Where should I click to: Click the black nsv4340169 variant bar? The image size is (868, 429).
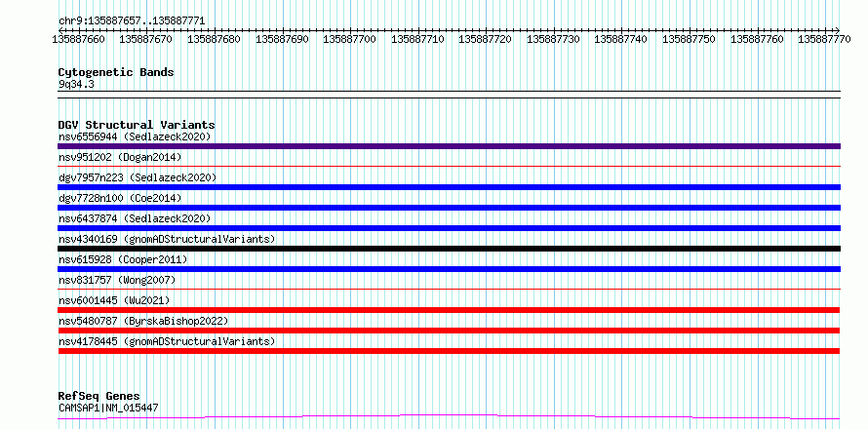pos(449,249)
